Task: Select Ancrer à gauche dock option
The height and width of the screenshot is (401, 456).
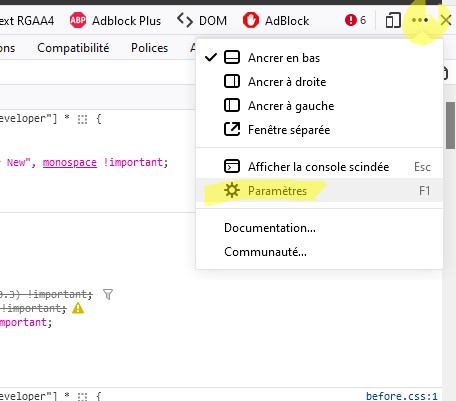Action: point(319,106)
